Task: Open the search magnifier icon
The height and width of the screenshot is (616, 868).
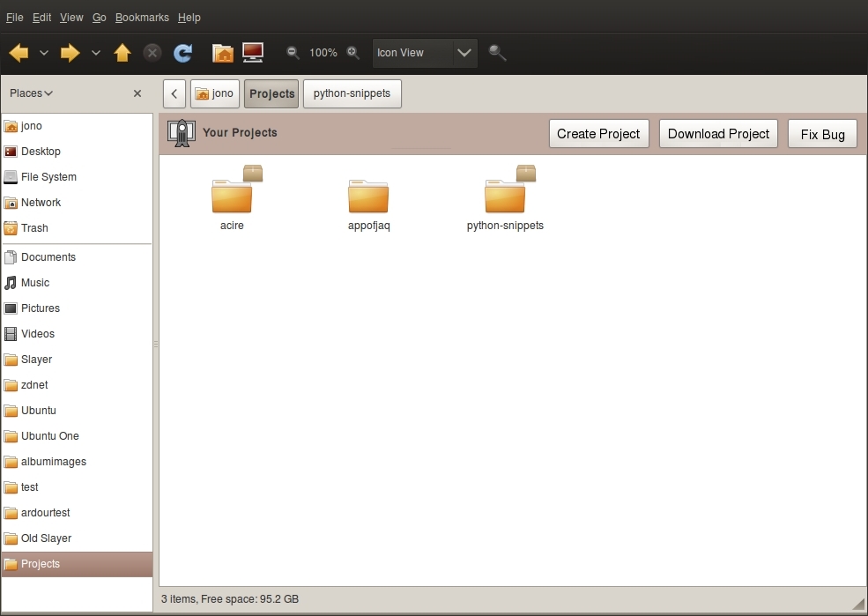Action: pos(498,53)
